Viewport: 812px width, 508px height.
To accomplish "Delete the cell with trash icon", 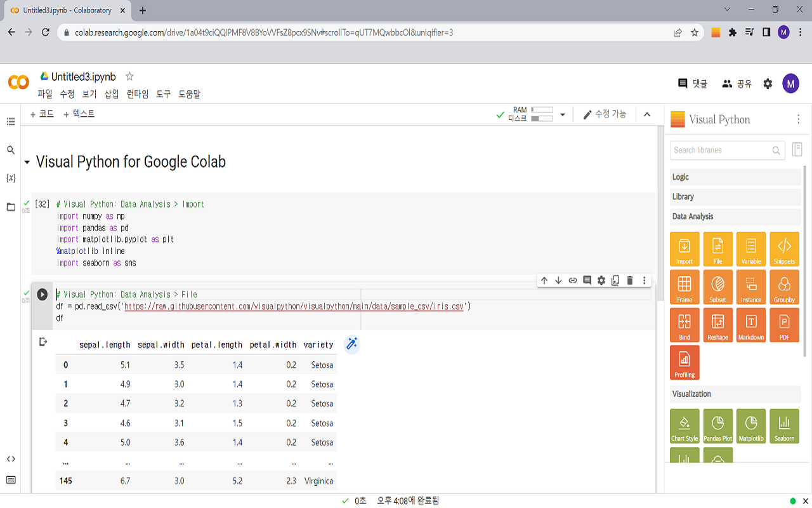I will [x=630, y=281].
